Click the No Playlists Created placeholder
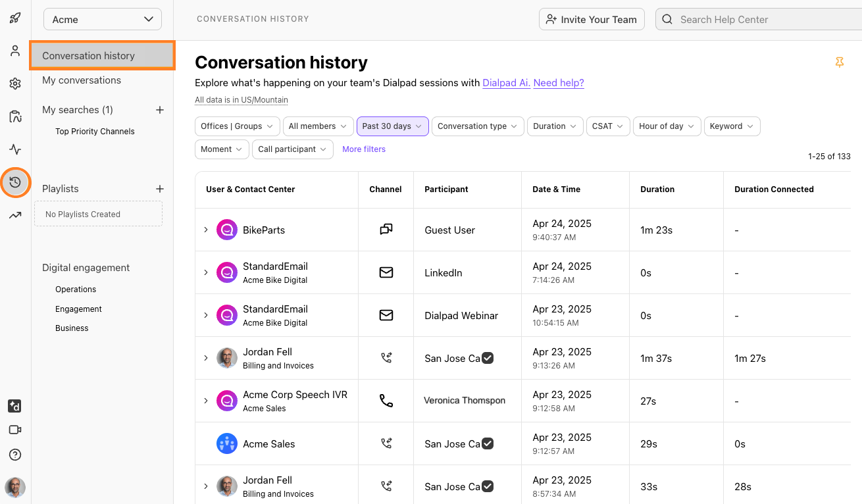This screenshot has height=504, width=862. click(x=99, y=214)
